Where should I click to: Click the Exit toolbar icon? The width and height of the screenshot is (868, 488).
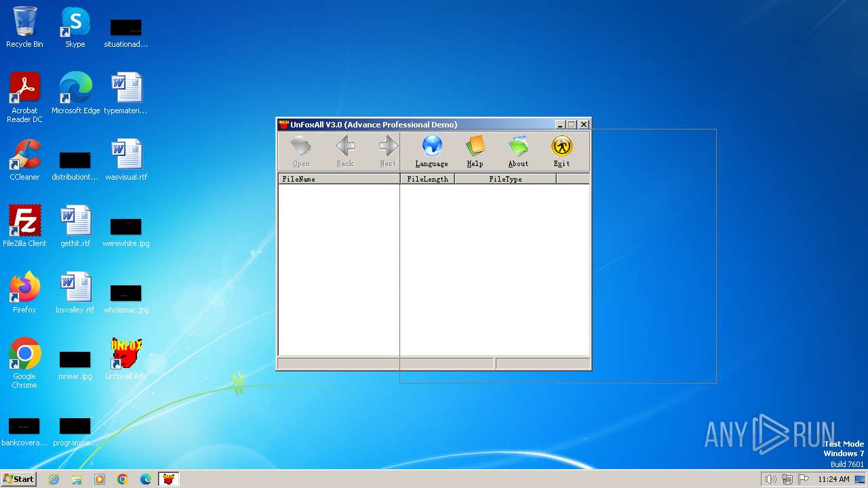(x=561, y=151)
